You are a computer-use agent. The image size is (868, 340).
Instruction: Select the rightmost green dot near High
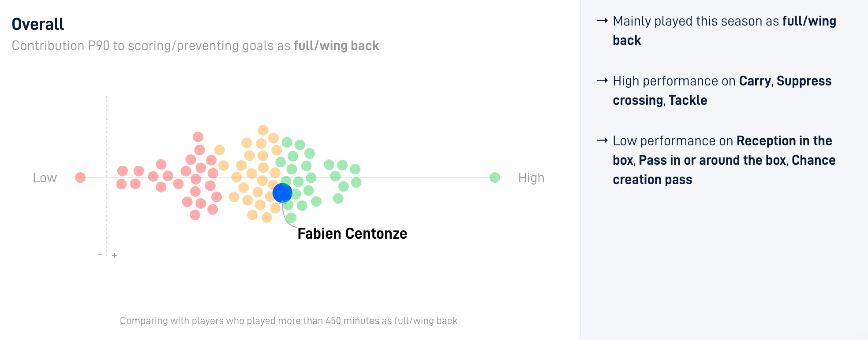point(495,177)
